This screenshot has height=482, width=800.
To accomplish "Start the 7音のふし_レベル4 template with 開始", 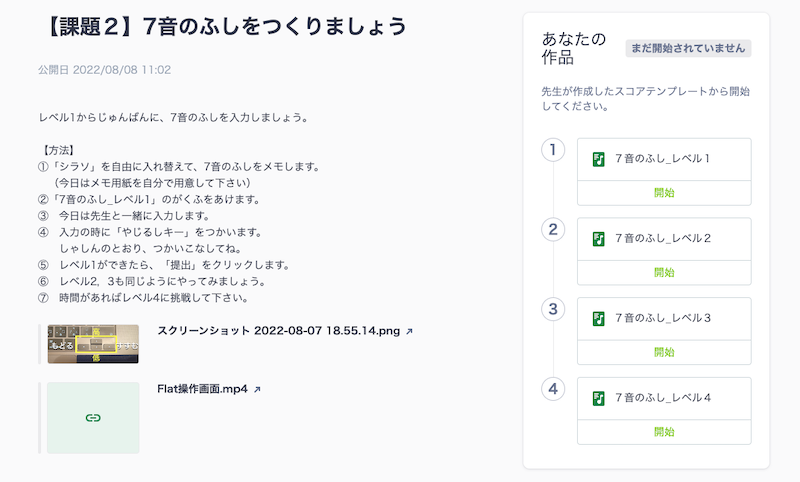I will 664,431.
